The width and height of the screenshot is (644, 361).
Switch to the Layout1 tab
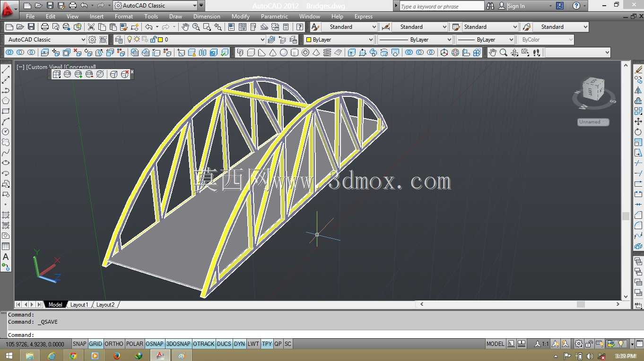[x=79, y=305]
